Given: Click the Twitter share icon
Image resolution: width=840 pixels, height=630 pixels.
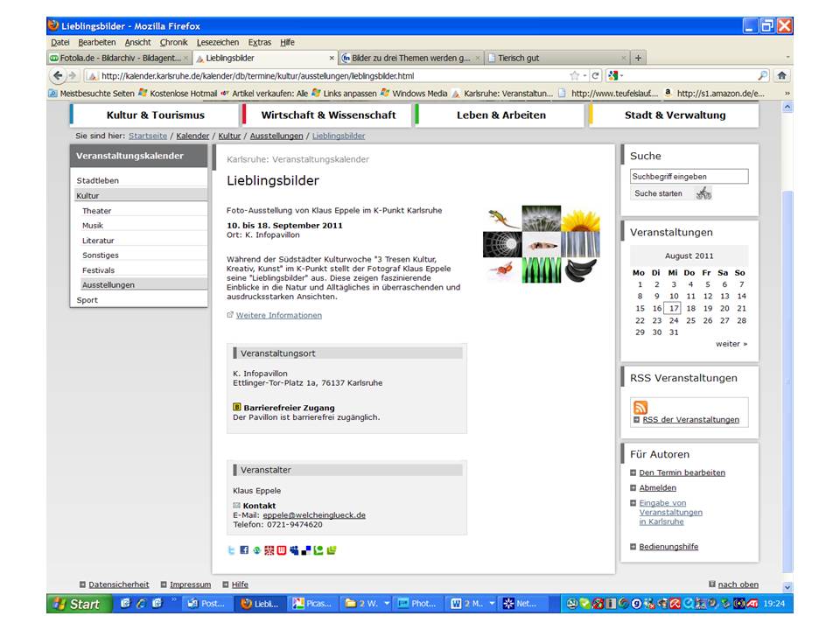Looking at the screenshot, I should pos(232,550).
